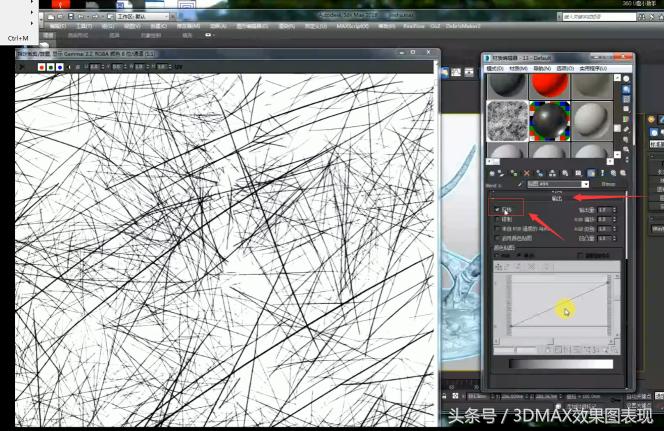
Task: Click Sample UV Tiling icon
Action: click(626, 109)
